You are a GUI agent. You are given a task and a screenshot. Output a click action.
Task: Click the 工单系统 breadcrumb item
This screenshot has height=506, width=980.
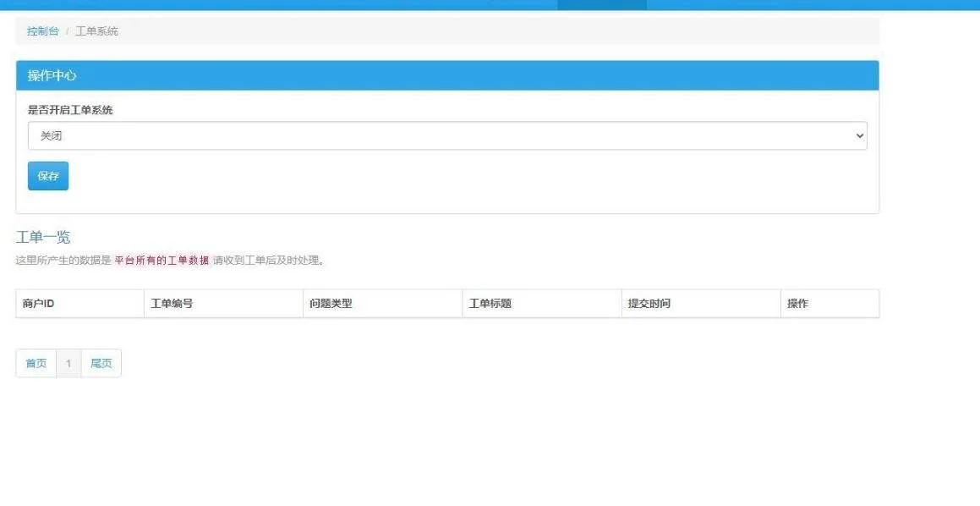97,31
